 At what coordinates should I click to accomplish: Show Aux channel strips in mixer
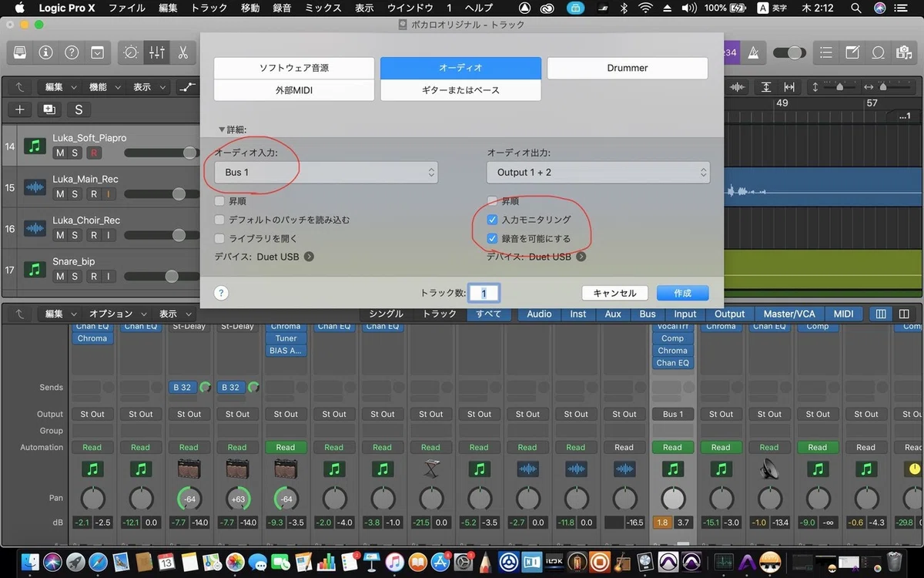pyautogui.click(x=613, y=314)
